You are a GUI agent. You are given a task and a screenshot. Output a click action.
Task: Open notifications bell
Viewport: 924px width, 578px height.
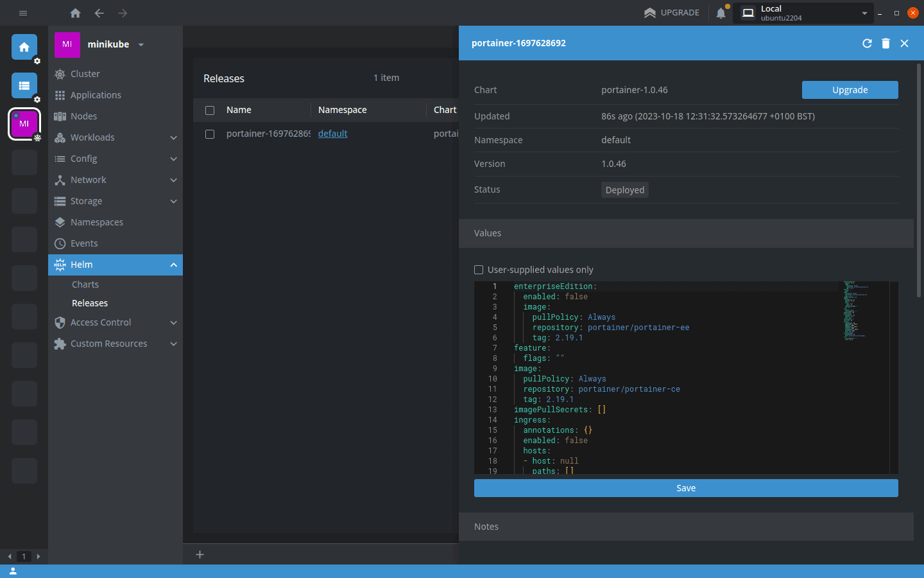click(x=721, y=13)
